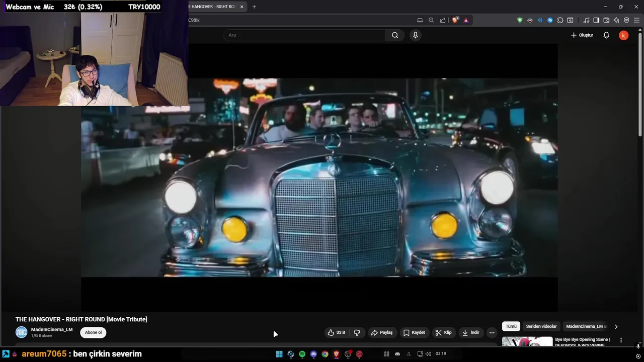644x362 pixels.
Task: Open Bye Bye Bye Opening Scene video thumbnail
Action: tap(527, 341)
